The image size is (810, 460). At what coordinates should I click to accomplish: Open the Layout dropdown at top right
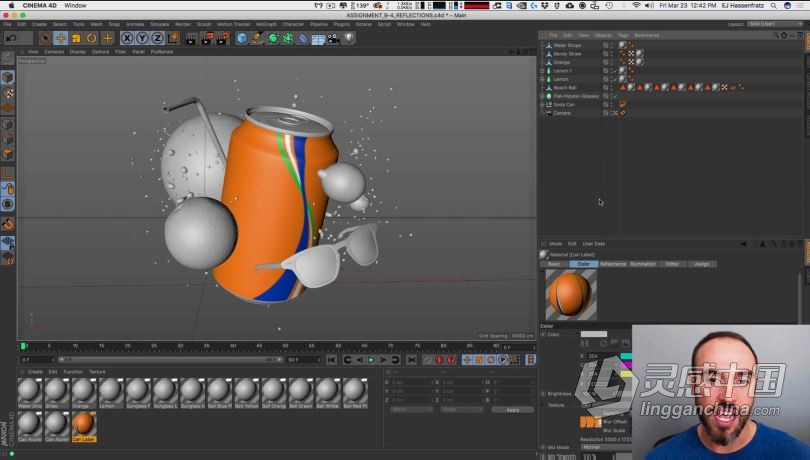click(x=774, y=24)
